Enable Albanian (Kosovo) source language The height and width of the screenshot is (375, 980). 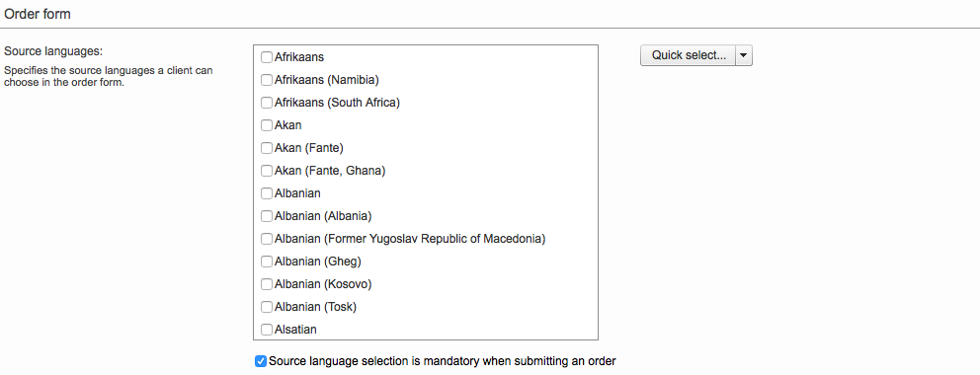[267, 284]
